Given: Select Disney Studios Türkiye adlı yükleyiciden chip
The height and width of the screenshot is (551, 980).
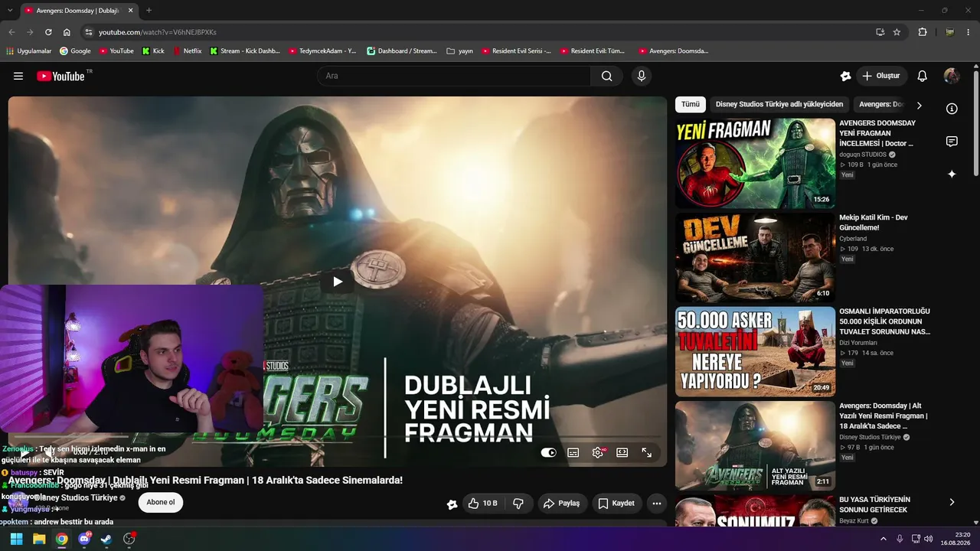Looking at the screenshot, I should tap(779, 104).
